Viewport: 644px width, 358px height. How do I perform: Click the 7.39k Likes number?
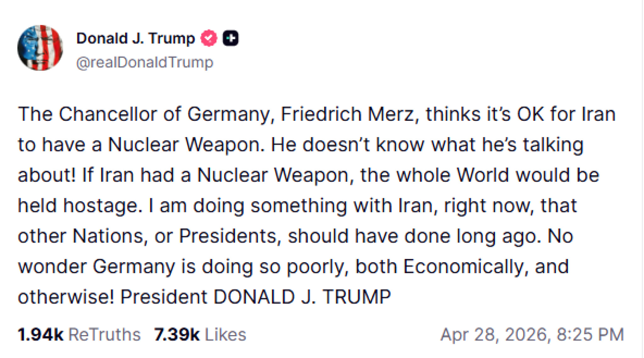click(176, 334)
